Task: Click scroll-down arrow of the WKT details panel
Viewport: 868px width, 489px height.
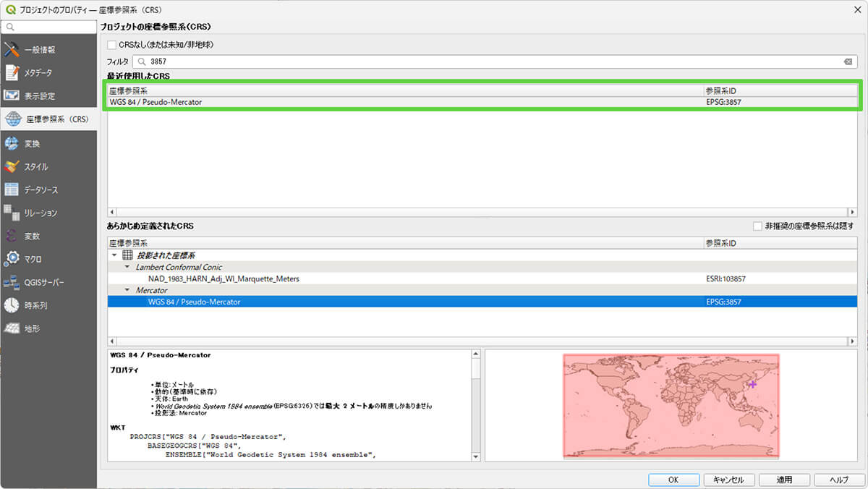Action: coord(475,456)
